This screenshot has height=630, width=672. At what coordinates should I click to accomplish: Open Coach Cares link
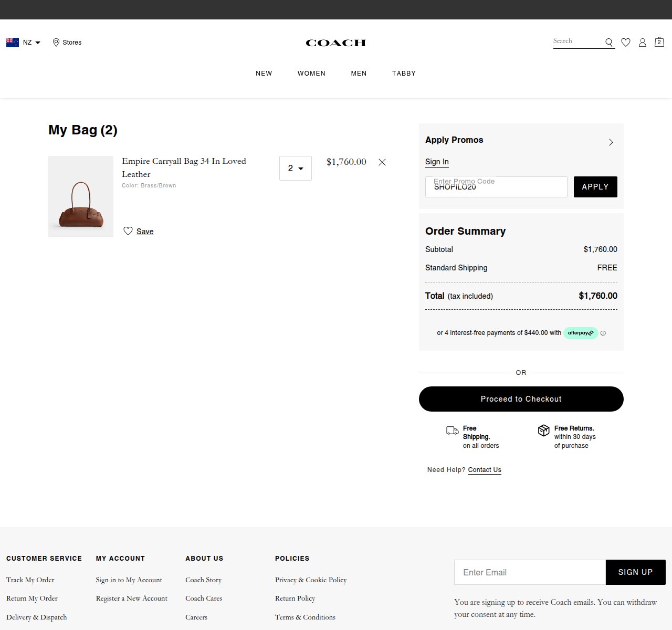point(204,598)
